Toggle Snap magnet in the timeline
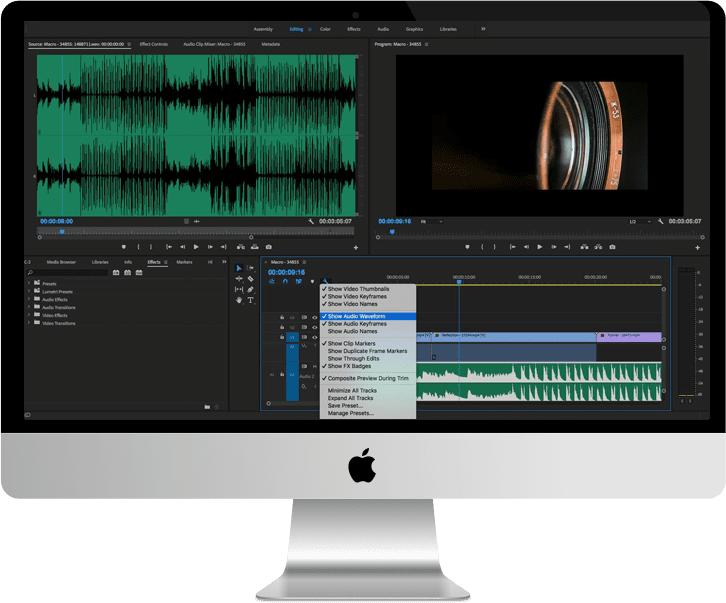Viewport: 726px width, 603px height. click(285, 282)
